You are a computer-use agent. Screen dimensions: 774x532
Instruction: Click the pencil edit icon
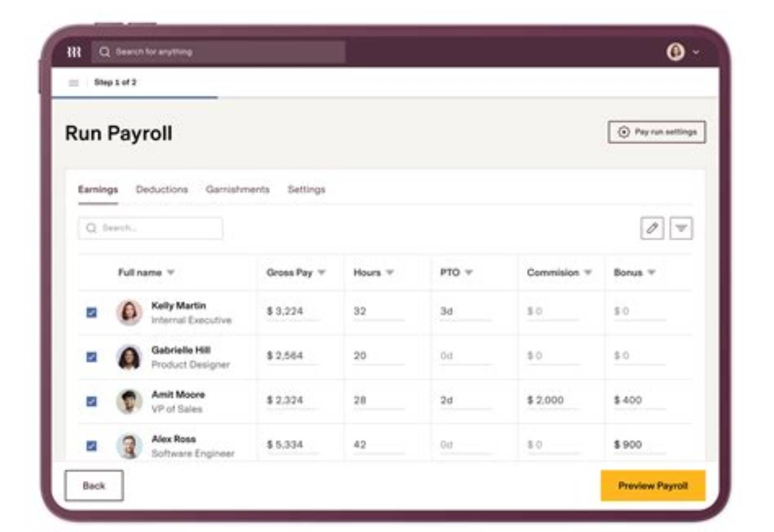coord(652,228)
